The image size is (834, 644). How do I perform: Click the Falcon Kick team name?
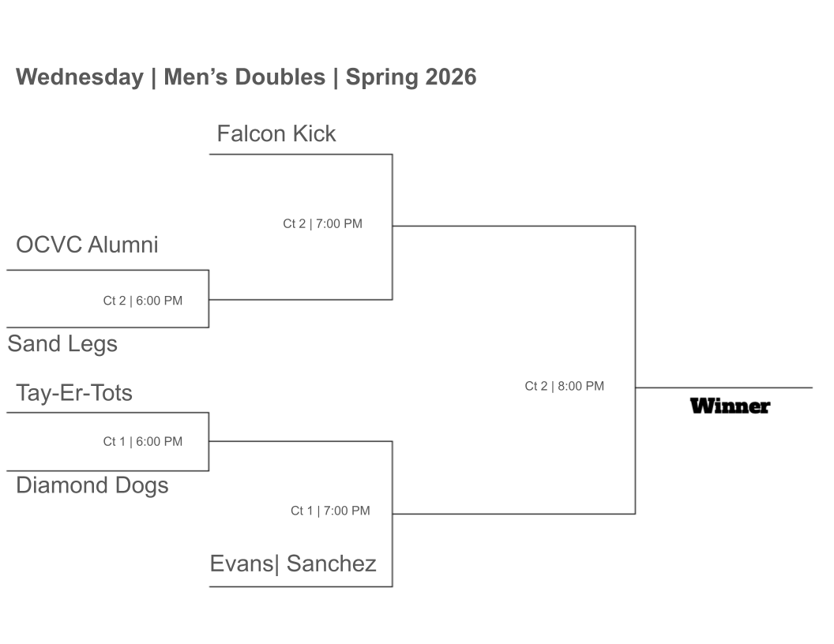[276, 133]
